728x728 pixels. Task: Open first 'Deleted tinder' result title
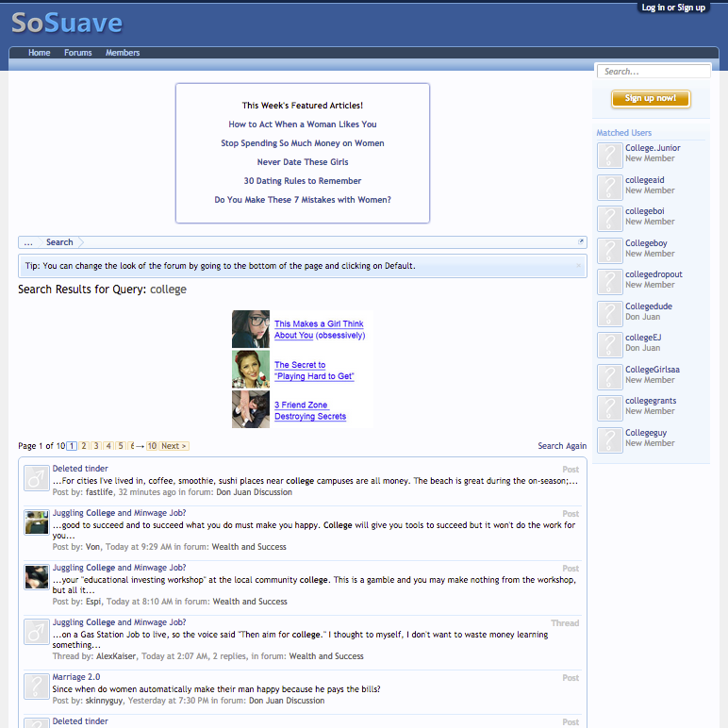[80, 469]
